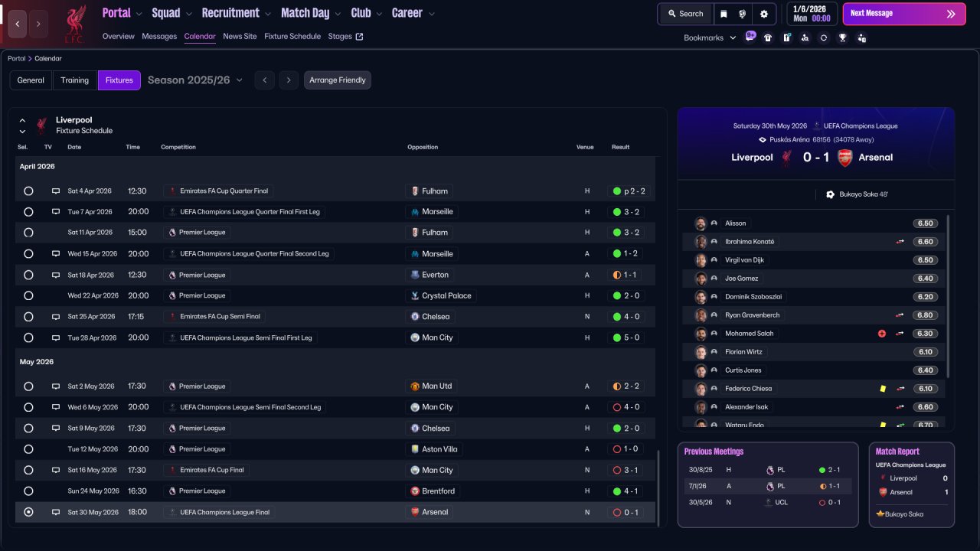Open the bookmark icon beside Search

pos(724,14)
